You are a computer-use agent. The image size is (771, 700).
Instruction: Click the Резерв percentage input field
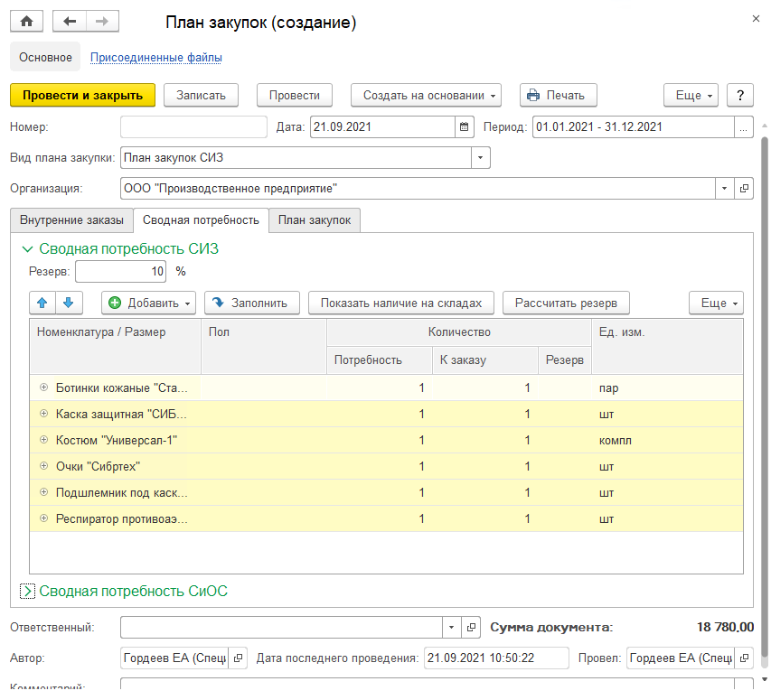point(121,271)
